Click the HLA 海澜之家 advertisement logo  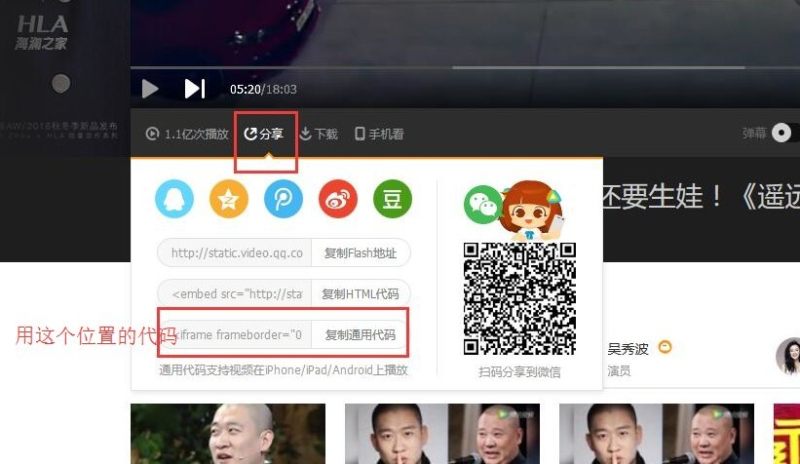[x=42, y=33]
